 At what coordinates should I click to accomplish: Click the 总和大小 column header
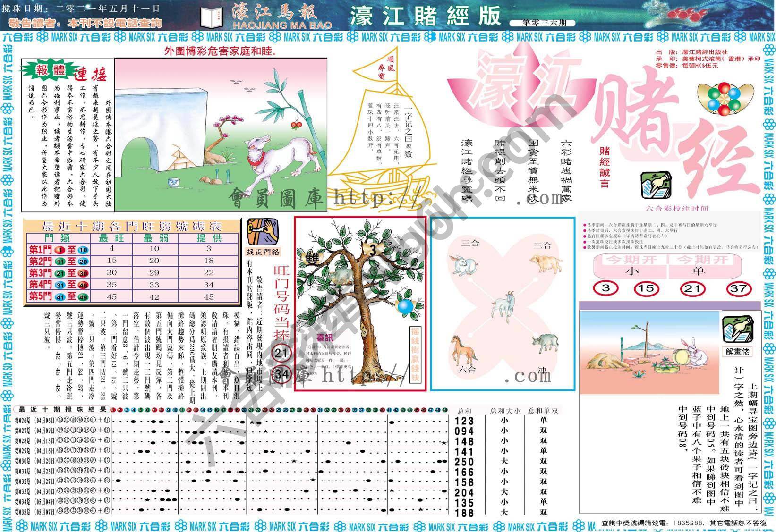click(x=505, y=411)
